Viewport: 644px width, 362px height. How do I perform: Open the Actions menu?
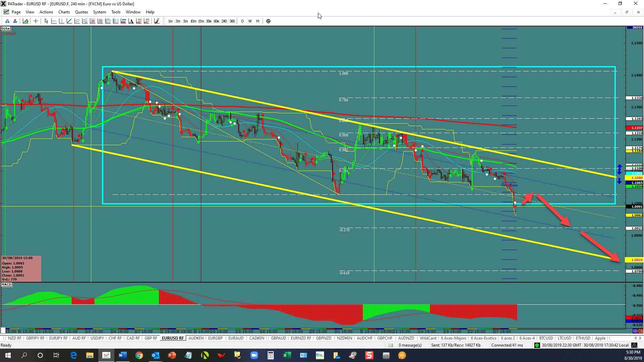coord(46,12)
